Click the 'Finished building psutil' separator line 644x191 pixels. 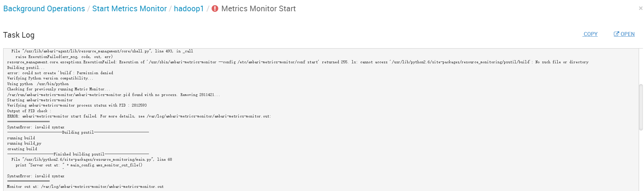(x=78, y=154)
